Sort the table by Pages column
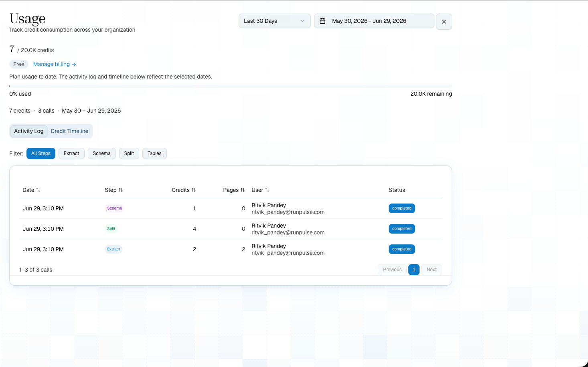Viewport: 588px width, 367px height. (x=234, y=190)
